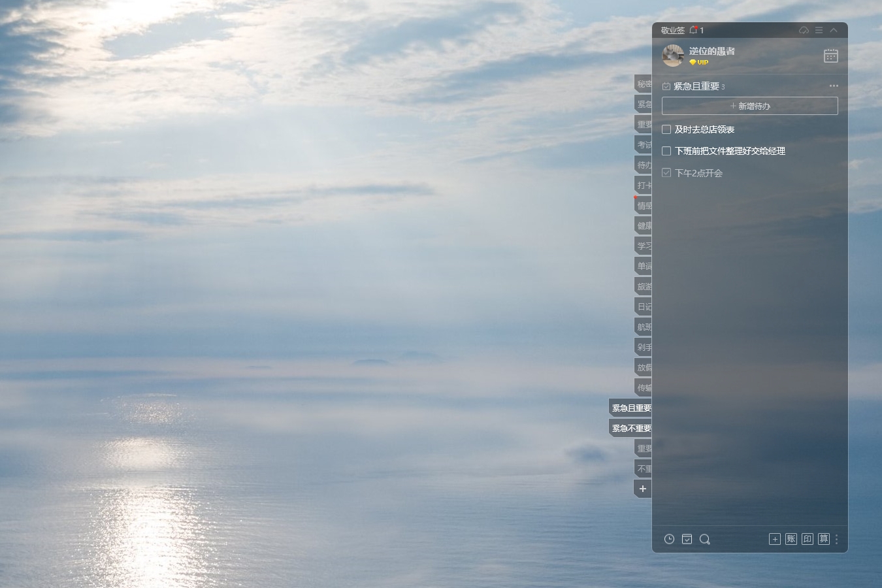
Task: Open the three-line menu in title bar
Action: [819, 30]
